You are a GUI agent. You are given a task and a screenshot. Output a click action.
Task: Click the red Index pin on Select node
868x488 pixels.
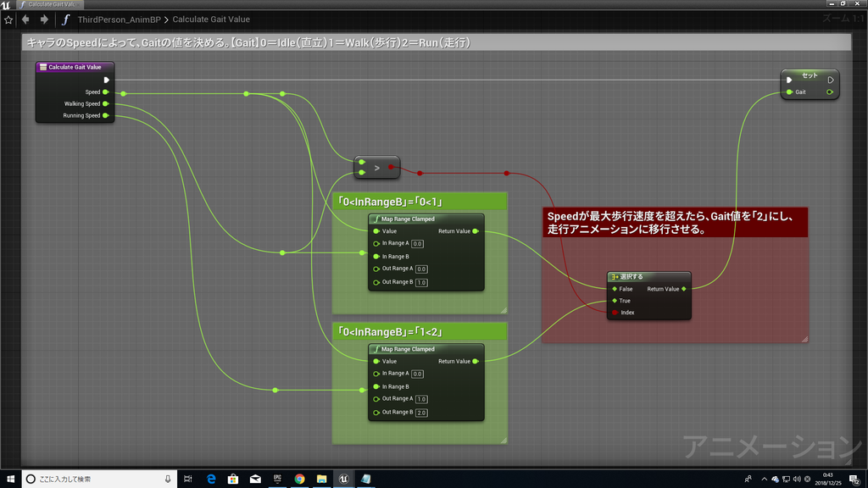615,313
